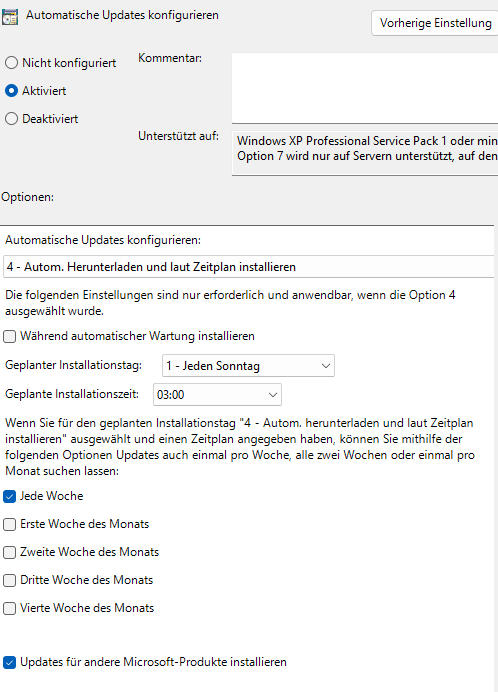Screen dimensions: 498x692
Task: Open the Automatische Updates konfigurieren combo box
Action: pyautogui.click(x=248, y=267)
